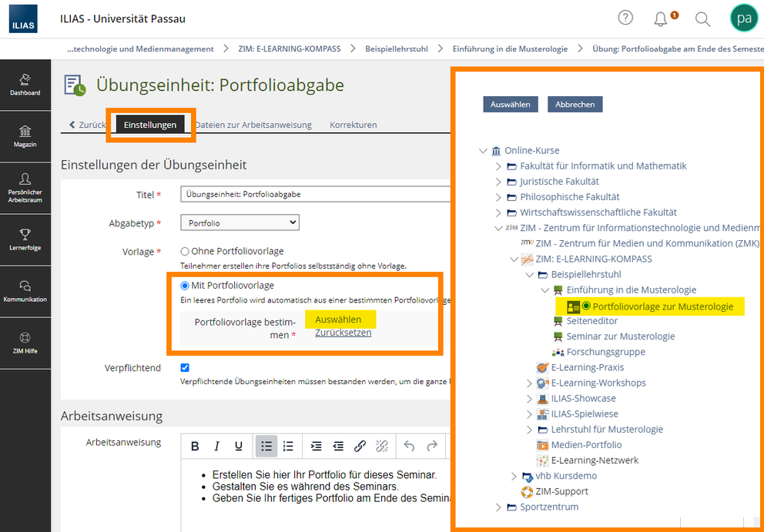This screenshot has height=532, width=764.
Task: Toggle numbered list in editor
Action: click(x=289, y=447)
